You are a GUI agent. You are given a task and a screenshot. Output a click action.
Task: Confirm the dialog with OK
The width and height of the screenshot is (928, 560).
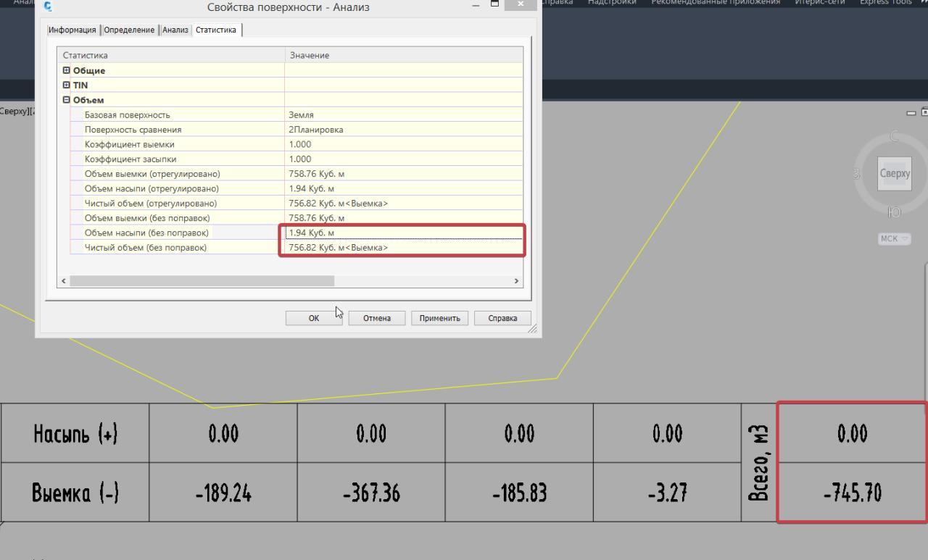(314, 318)
